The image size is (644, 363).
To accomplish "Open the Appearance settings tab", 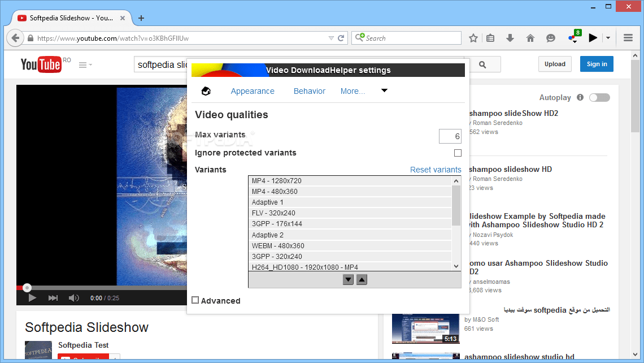I will point(253,91).
